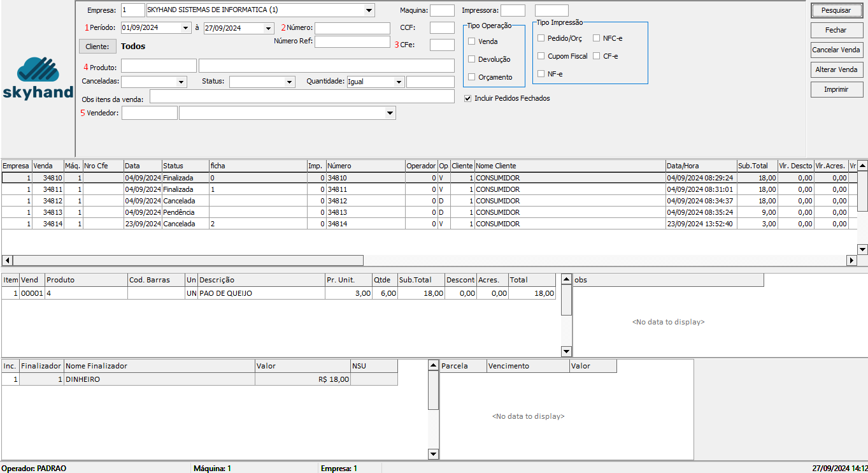Click the sales grid scroll-up arrow

coord(862,166)
